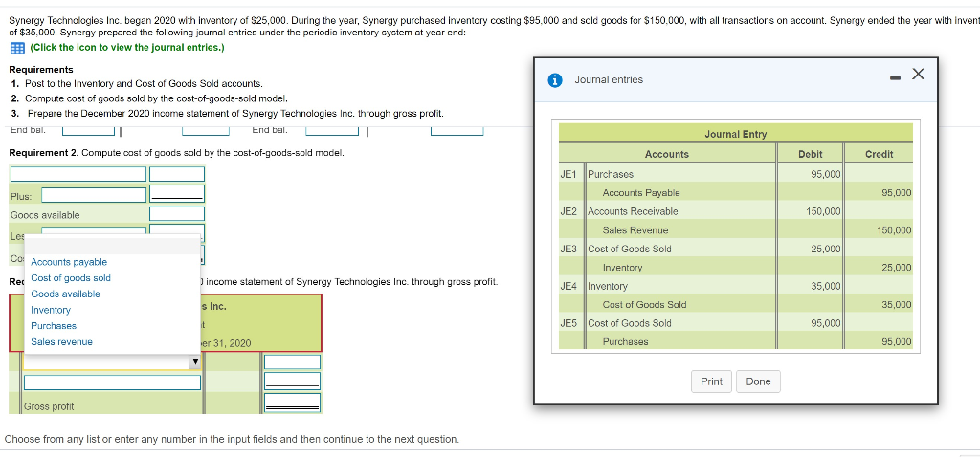
Task: Click the first cost model label field
Action: [78, 174]
